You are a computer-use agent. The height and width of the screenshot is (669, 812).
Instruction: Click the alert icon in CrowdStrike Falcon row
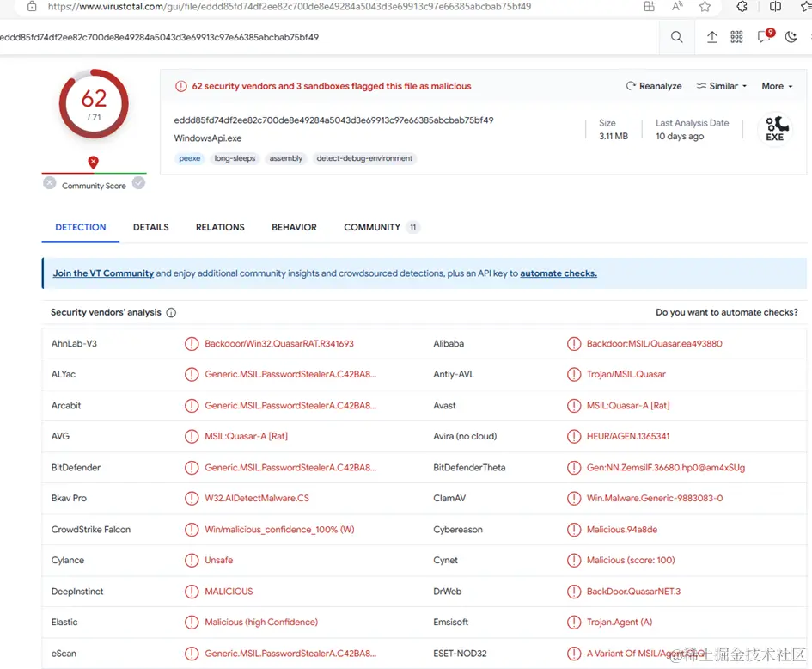[x=192, y=530]
